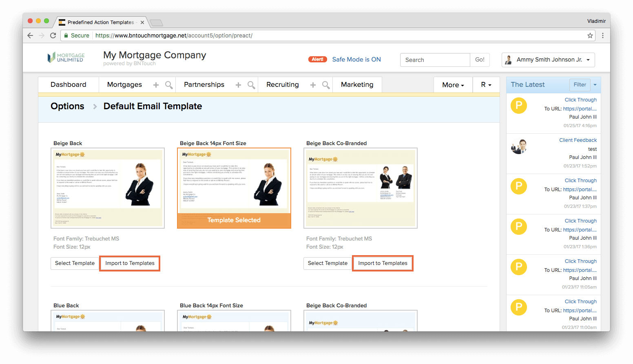Viewport: 633px width, 364px height.
Task: Import Beige Back to Templates
Action: coord(130,263)
